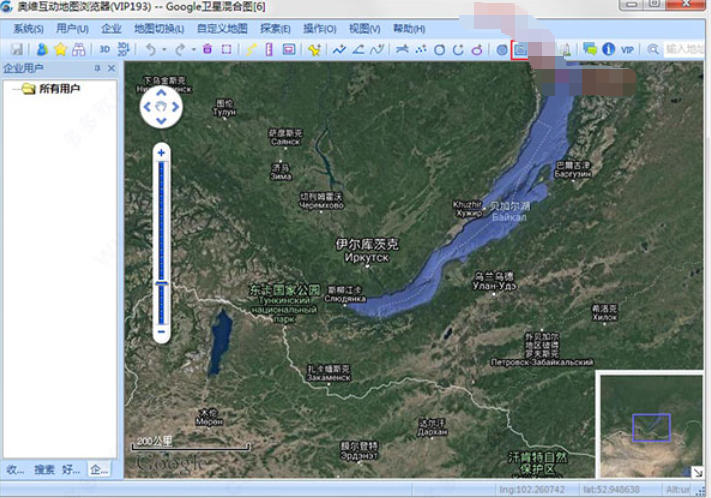This screenshot has height=498, width=711.
Task: Click the vertical zoom slider handle
Action: 161,287
